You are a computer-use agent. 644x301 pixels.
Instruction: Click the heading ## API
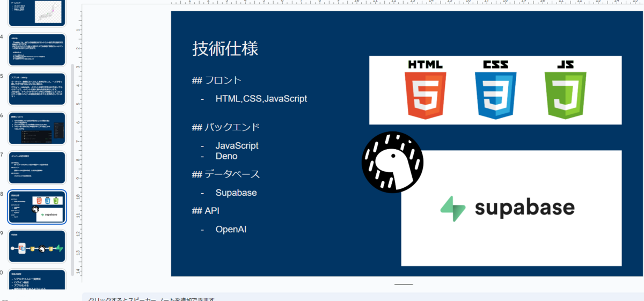pos(206,211)
